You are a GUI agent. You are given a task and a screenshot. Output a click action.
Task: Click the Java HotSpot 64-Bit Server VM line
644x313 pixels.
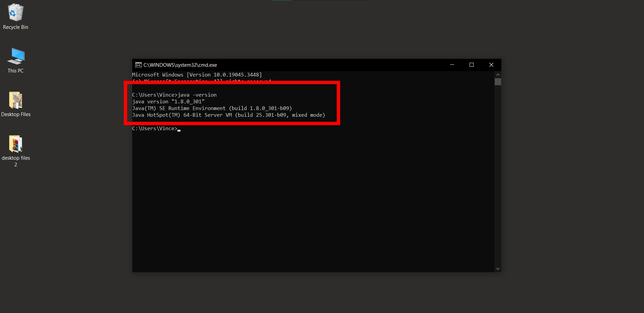(228, 115)
